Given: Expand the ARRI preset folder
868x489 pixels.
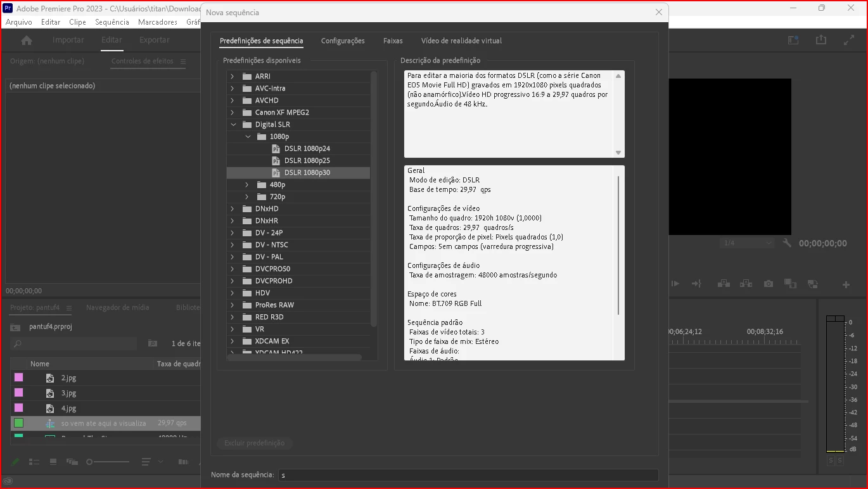Looking at the screenshot, I should [x=233, y=77].
